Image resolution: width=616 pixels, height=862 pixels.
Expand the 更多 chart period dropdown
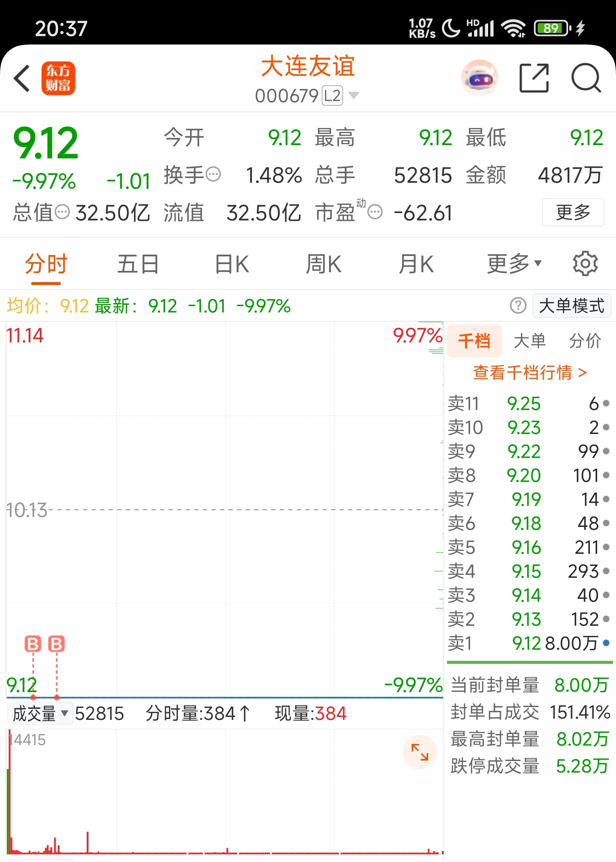coord(515,264)
